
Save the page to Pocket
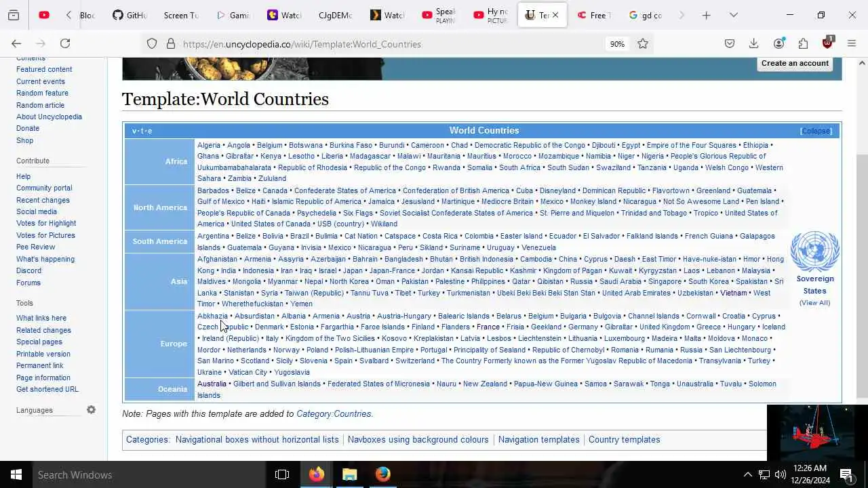click(x=730, y=43)
